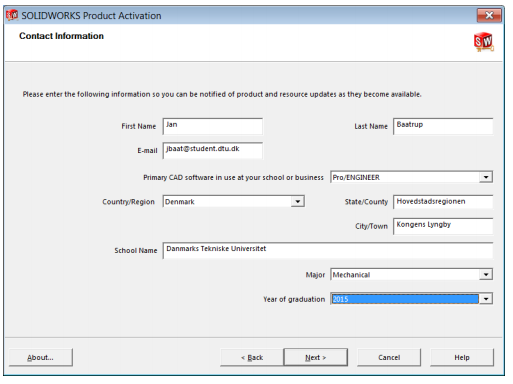
Task: Go back with the < Back button
Action: [x=252, y=357]
